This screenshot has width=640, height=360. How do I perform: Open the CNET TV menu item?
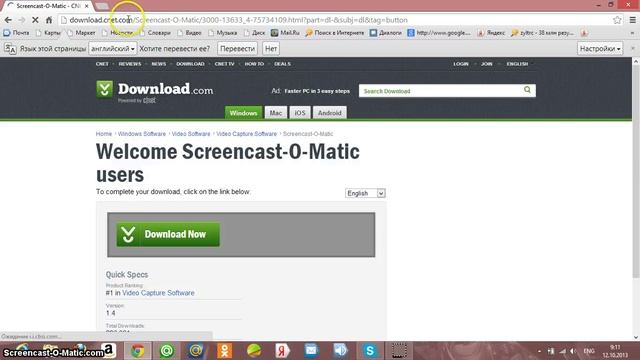tap(224, 64)
